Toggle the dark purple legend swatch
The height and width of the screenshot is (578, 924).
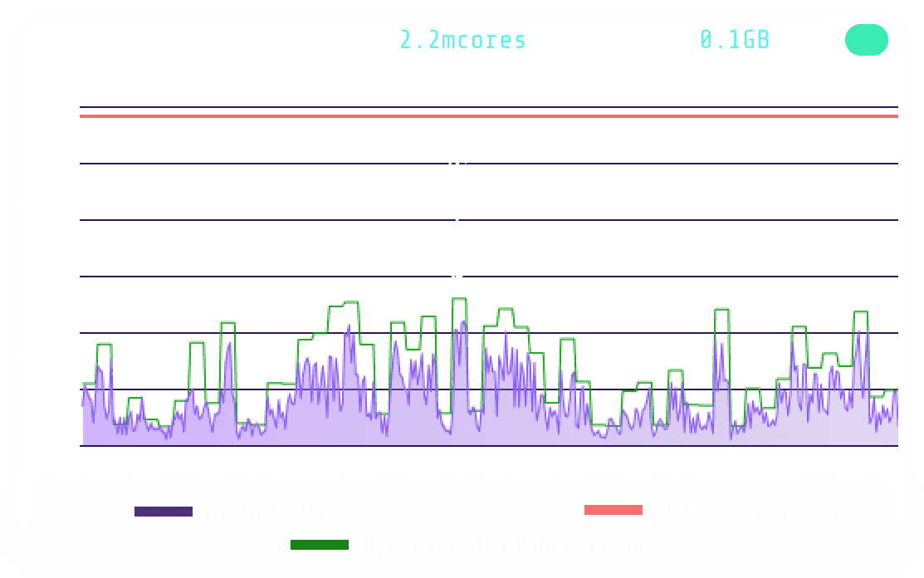pyautogui.click(x=164, y=512)
